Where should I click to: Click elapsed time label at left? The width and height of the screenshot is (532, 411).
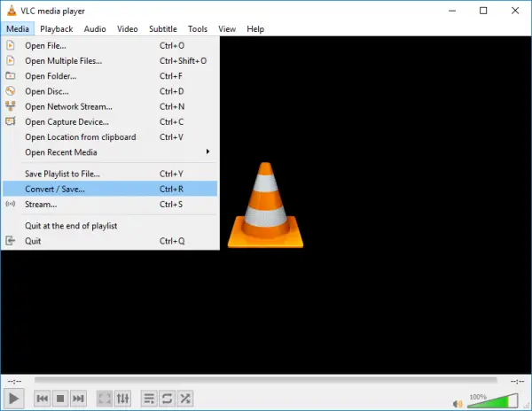(14, 381)
